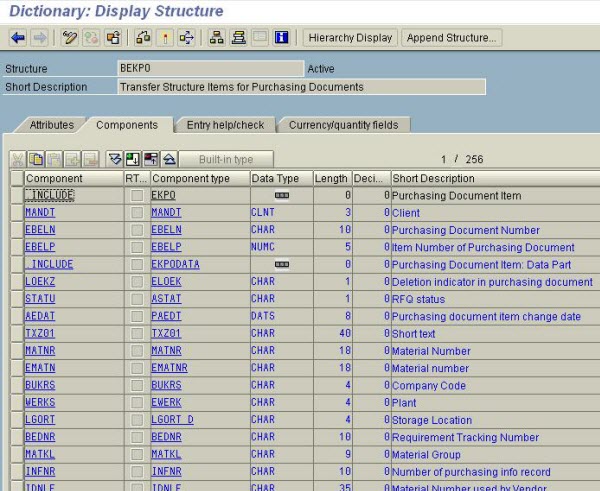Click the collapse includes icon
The width and height of the screenshot is (600, 491).
(x=169, y=160)
